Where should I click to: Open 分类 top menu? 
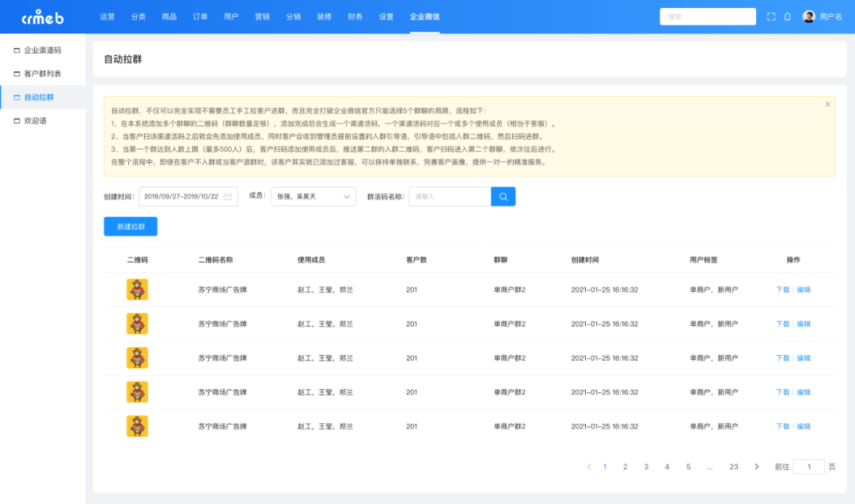point(139,17)
